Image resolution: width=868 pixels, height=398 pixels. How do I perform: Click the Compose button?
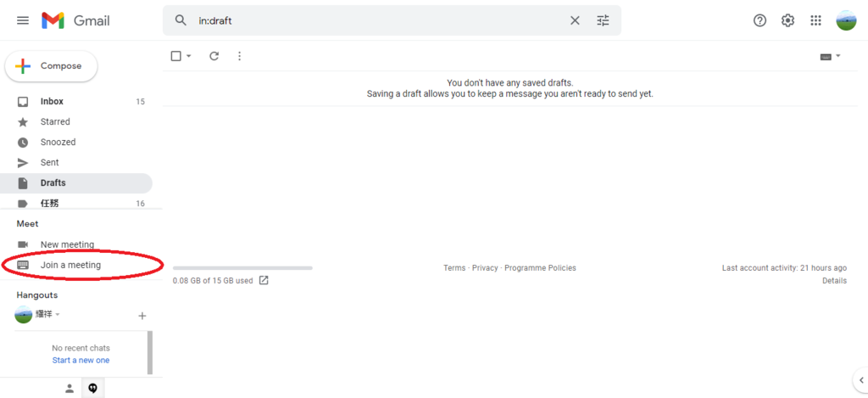[51, 66]
